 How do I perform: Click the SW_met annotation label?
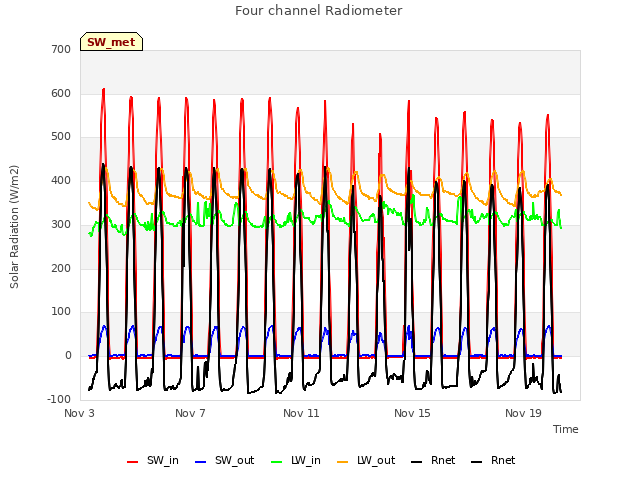111,42
